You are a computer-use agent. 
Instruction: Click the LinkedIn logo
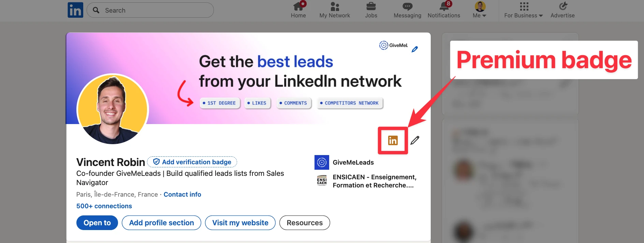(x=75, y=10)
